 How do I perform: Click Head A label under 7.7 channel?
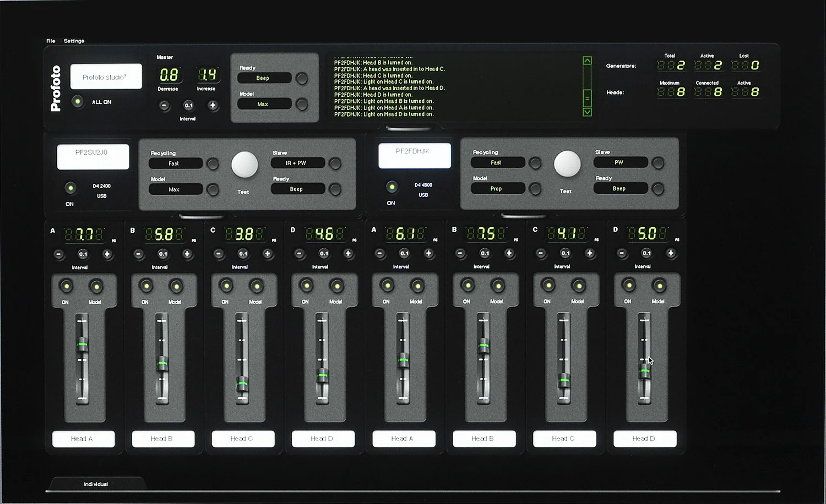(x=83, y=439)
